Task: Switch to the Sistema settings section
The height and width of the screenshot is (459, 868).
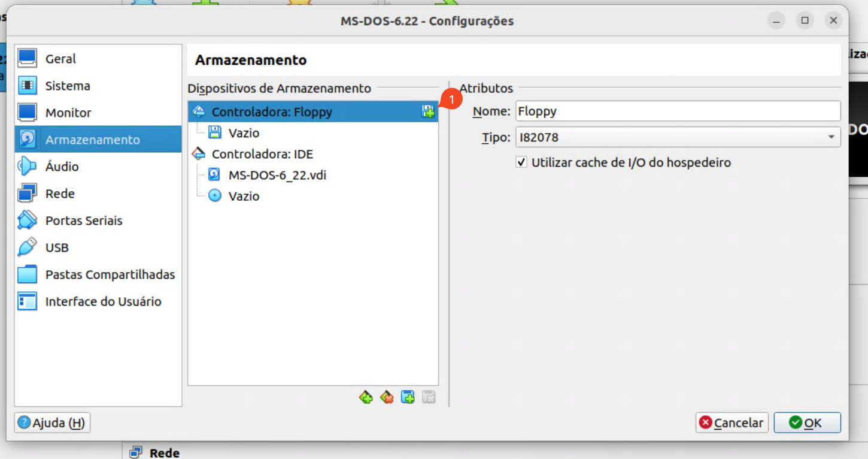Action: click(x=68, y=86)
